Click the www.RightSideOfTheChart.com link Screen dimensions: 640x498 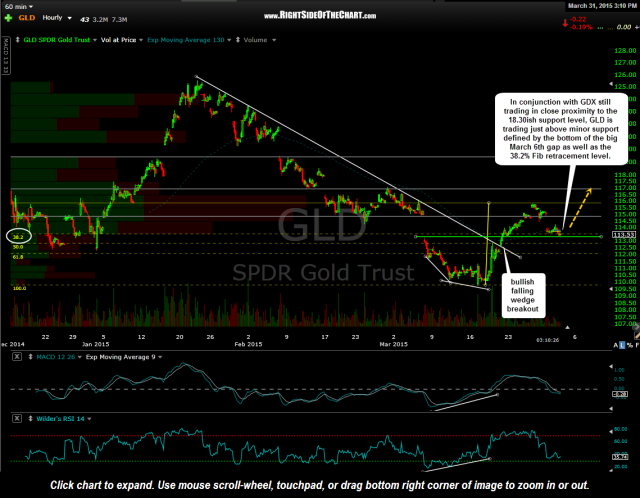click(x=320, y=16)
